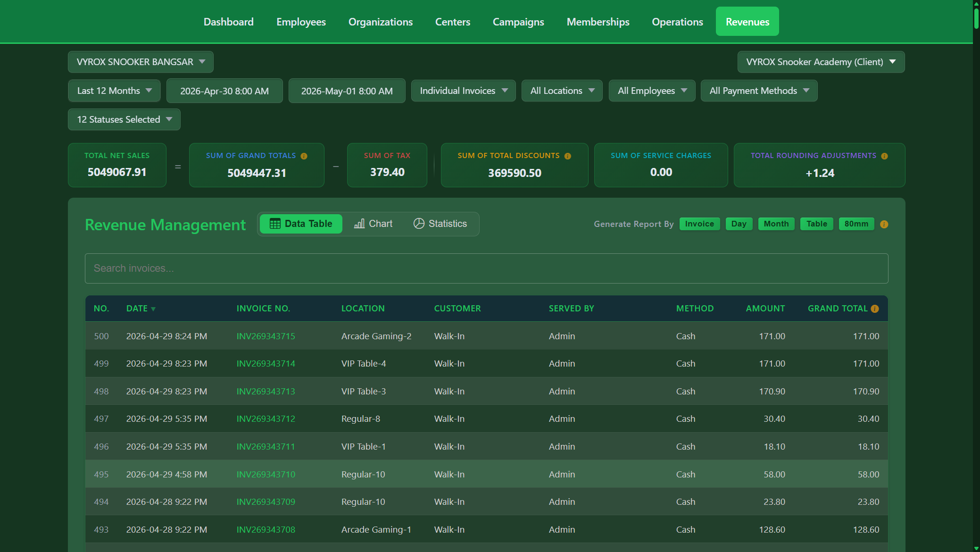Switch to Chart view

[x=373, y=224]
